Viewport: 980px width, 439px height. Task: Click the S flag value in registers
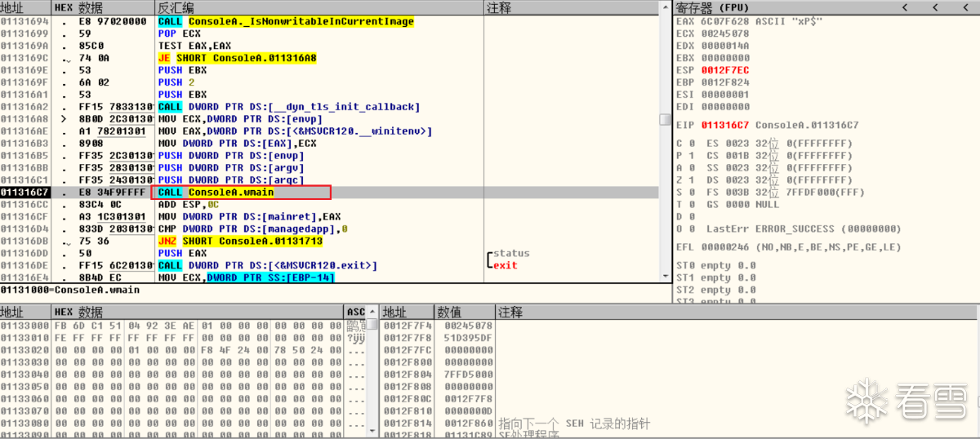click(x=690, y=192)
